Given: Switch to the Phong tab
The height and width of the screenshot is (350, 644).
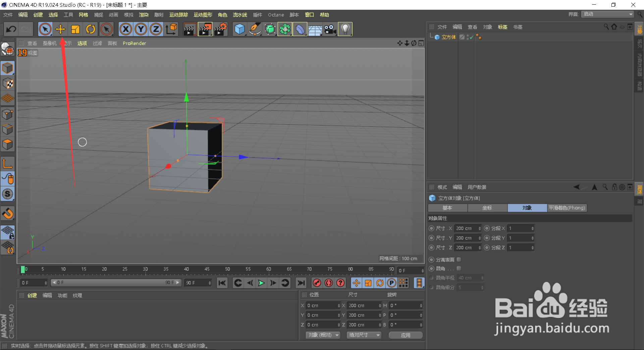Looking at the screenshot, I should pyautogui.click(x=567, y=208).
